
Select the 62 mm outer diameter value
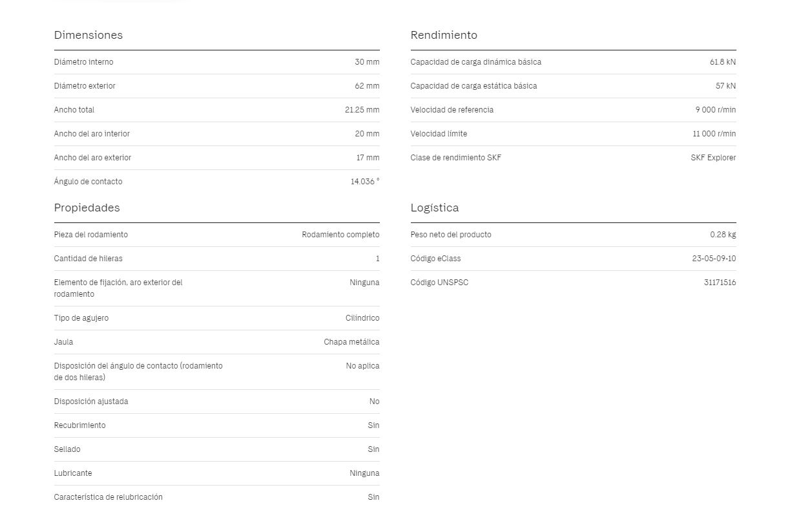coord(367,86)
